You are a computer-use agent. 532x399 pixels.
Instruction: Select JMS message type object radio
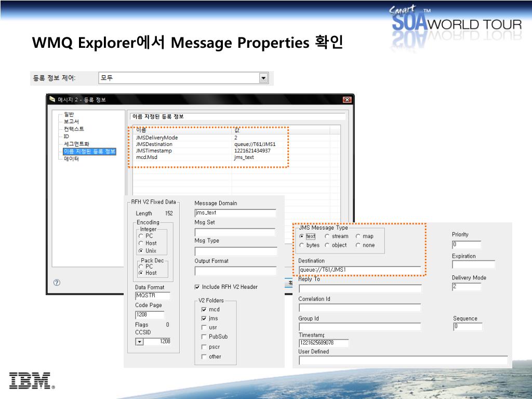point(327,245)
